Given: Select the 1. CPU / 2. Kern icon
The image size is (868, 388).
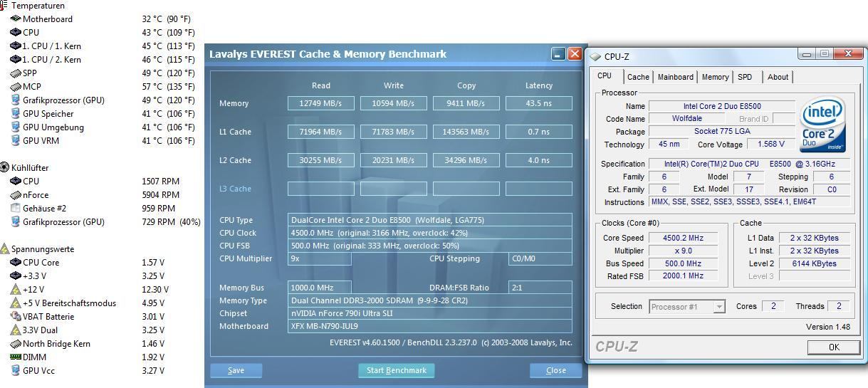Looking at the screenshot, I should click(x=16, y=59).
